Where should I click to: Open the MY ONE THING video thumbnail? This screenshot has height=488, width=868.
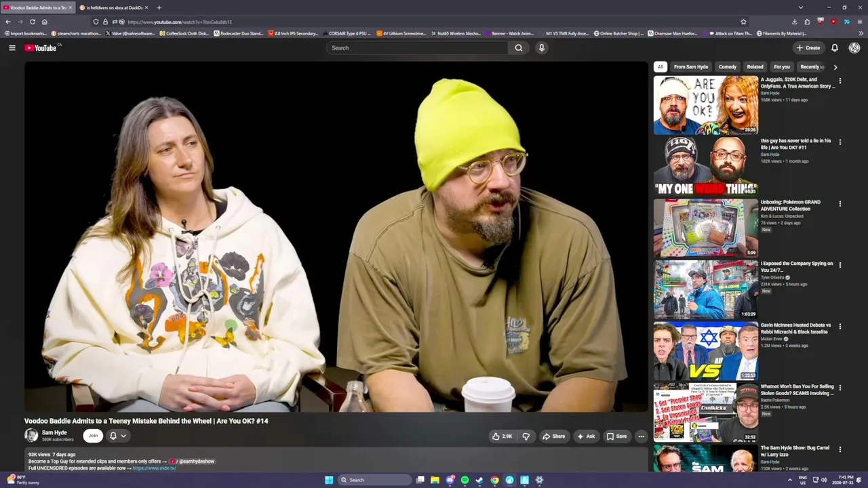[705, 167]
